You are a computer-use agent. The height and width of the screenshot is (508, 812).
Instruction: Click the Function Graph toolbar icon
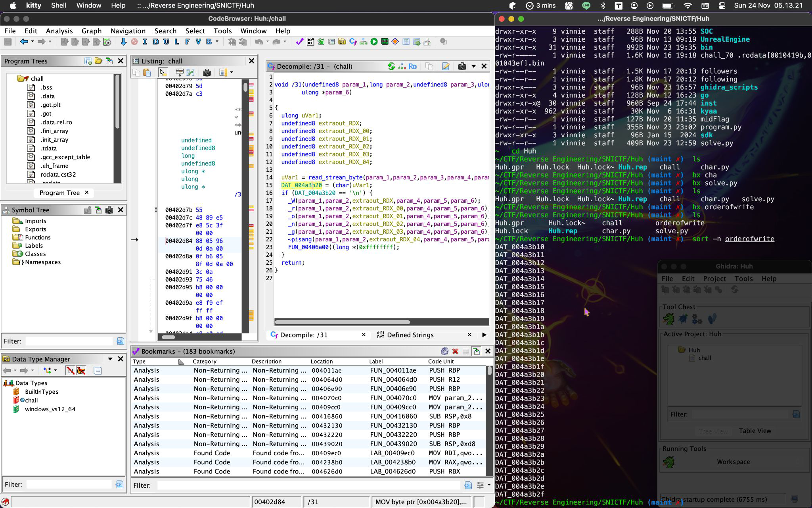coord(363,42)
